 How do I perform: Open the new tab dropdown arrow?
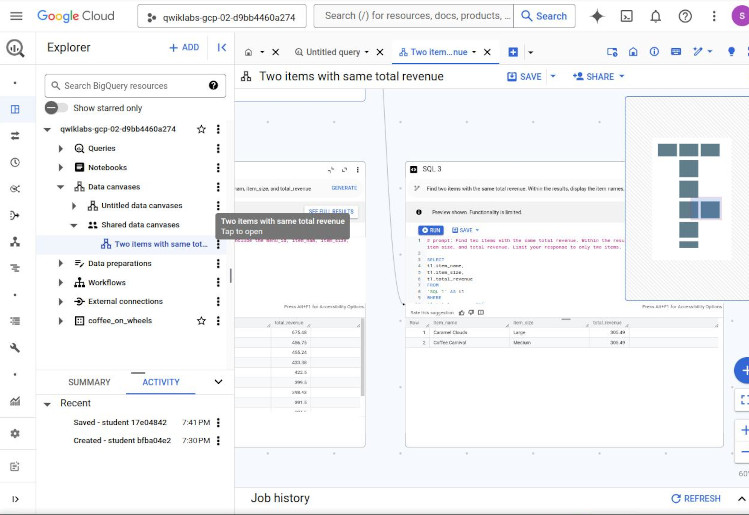(530, 52)
